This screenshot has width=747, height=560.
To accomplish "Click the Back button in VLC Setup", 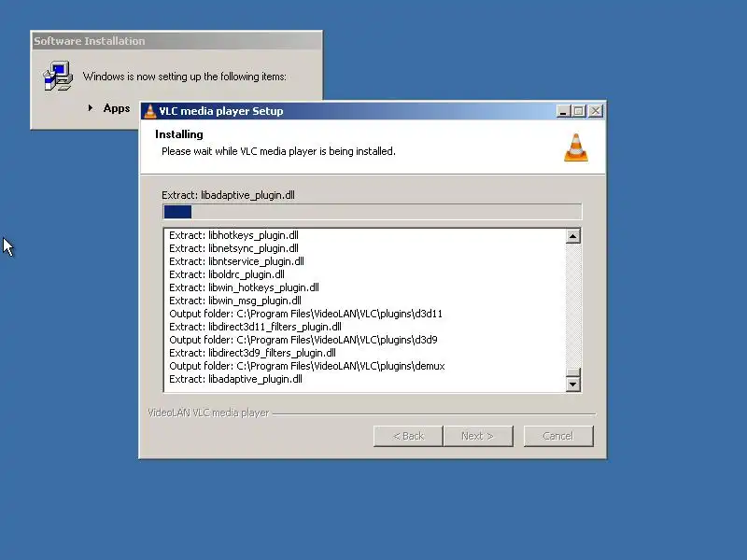I will tap(408, 436).
